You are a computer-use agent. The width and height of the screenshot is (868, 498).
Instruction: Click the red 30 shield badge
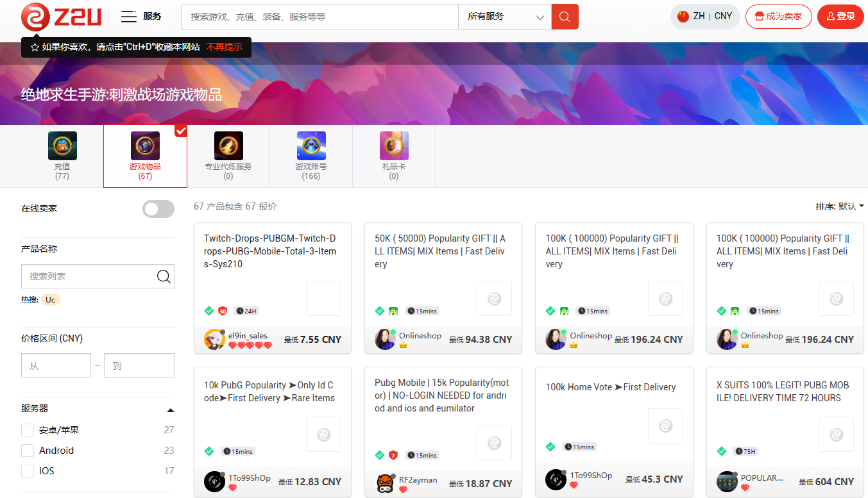coord(223,311)
